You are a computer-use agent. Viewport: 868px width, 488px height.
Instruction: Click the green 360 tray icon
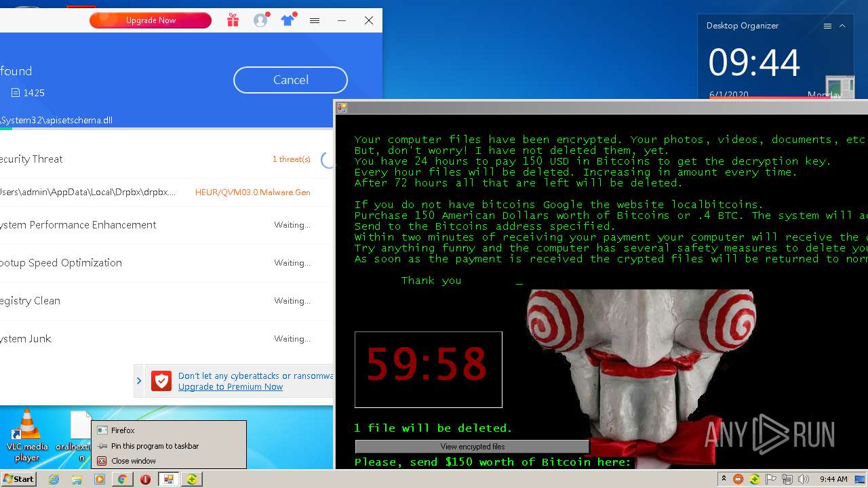(754, 479)
